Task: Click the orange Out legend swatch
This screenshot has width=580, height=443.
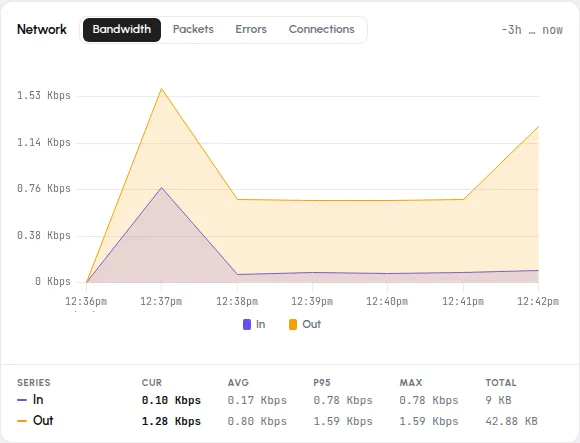Action: coord(293,325)
